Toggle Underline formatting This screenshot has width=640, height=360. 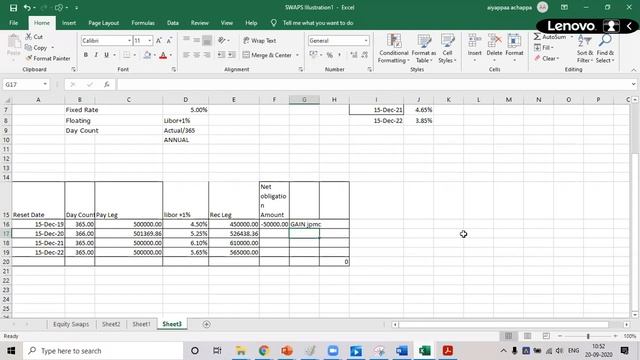(x=106, y=55)
